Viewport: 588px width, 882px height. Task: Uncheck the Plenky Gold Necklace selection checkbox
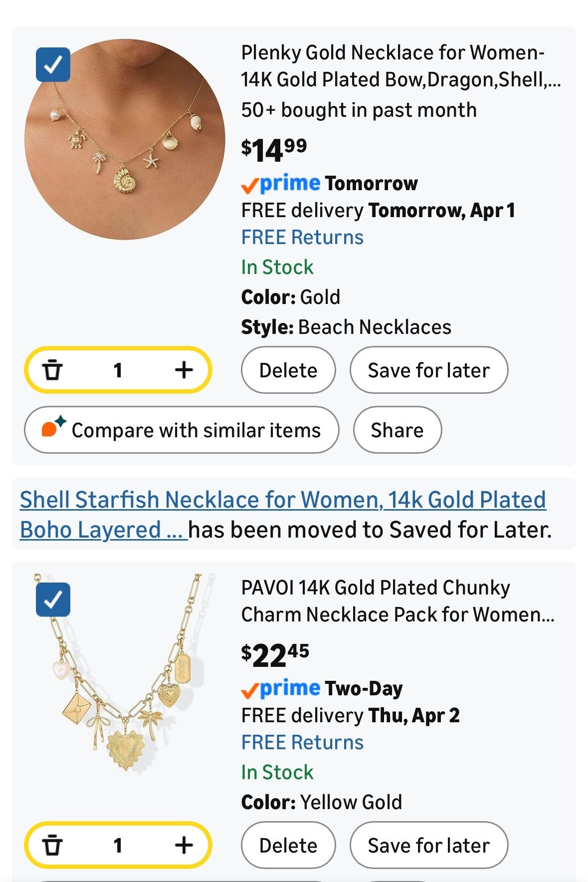pos(53,64)
